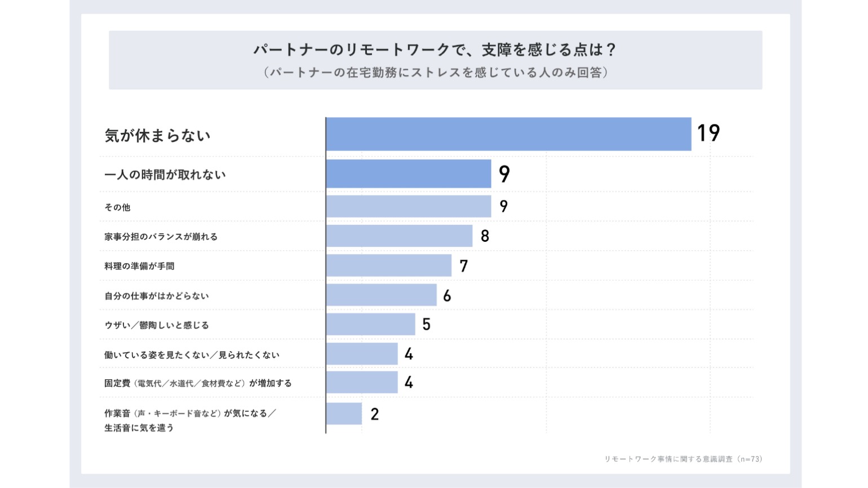Click the 働いている姿を見たくない label

(x=192, y=355)
